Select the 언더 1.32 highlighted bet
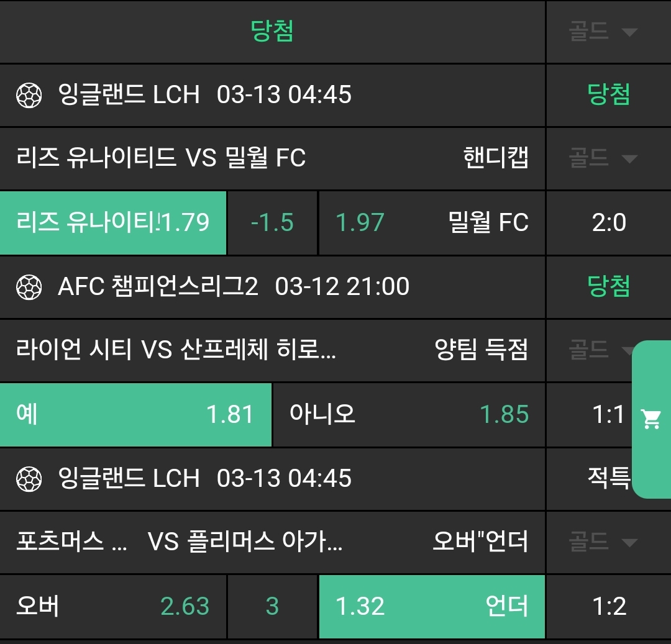671x644 pixels. point(432,606)
